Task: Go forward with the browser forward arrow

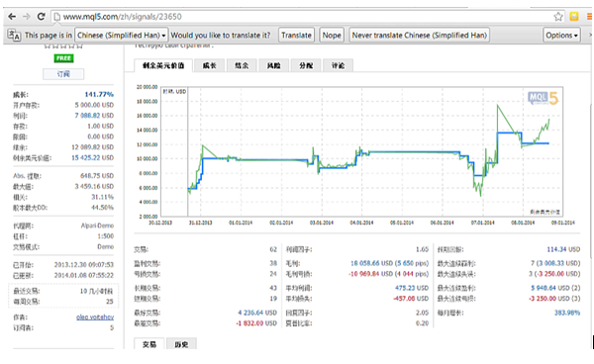Action: (x=27, y=17)
